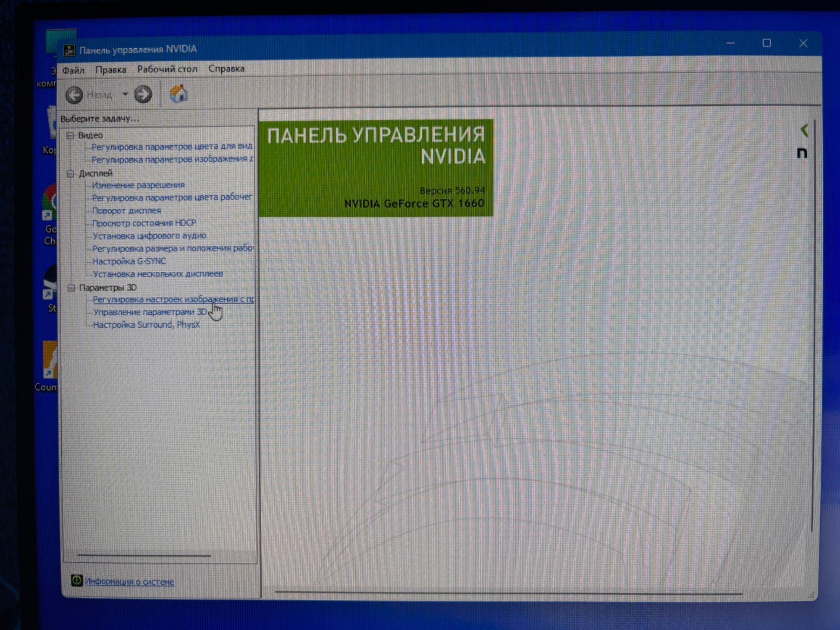The width and height of the screenshot is (840, 630).
Task: Click the Forward arrow toolbar icon
Action: click(143, 94)
